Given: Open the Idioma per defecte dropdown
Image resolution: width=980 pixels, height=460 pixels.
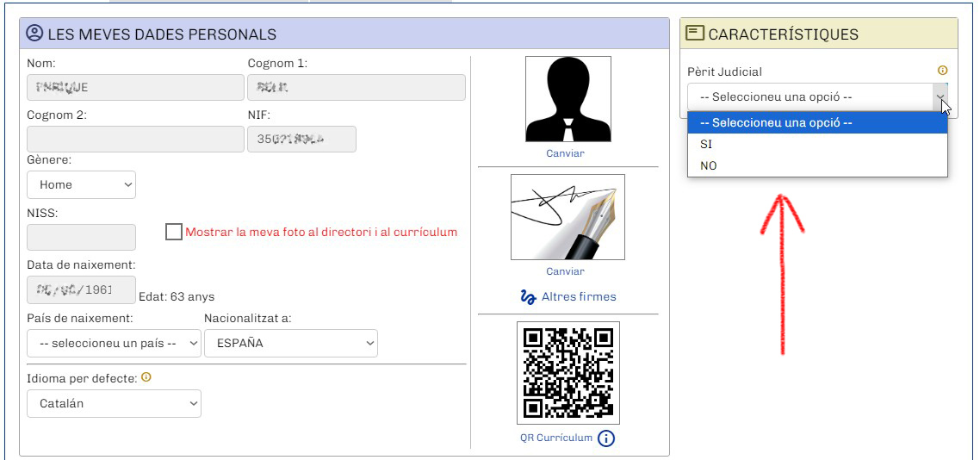Looking at the screenshot, I should point(114,403).
